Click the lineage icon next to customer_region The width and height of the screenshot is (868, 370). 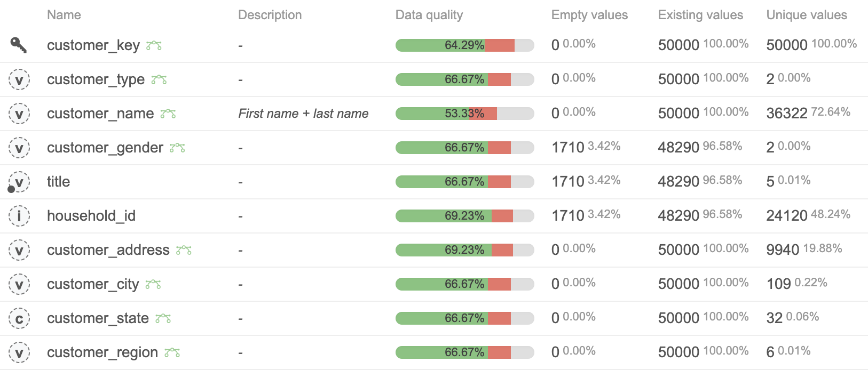tap(172, 353)
